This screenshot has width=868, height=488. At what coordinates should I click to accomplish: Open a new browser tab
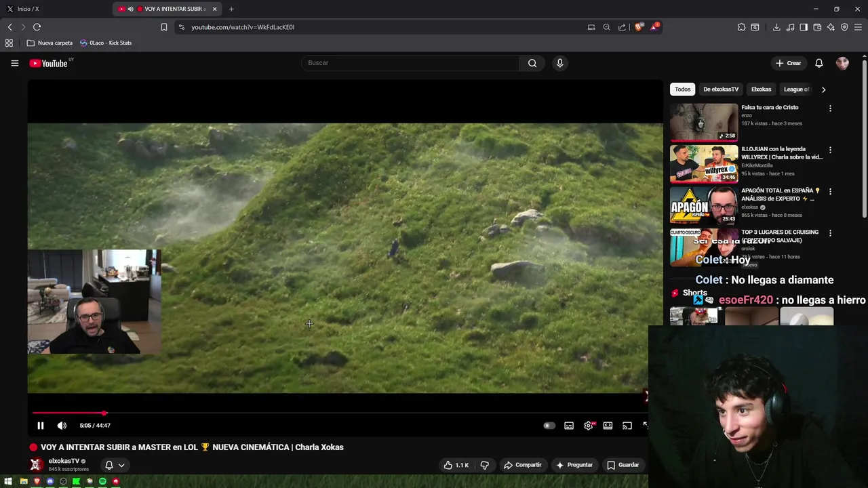pyautogui.click(x=231, y=9)
